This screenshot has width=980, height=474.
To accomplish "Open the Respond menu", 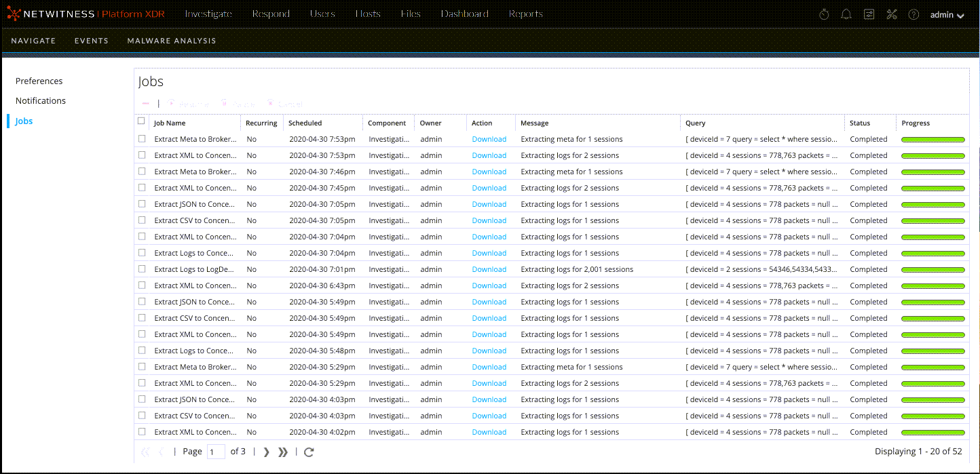I will click(x=271, y=14).
